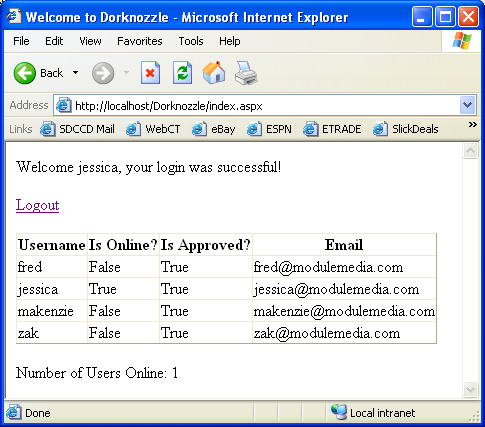The image size is (485, 427).
Task: Click the Print icon in the toolbar
Action: click(x=246, y=73)
